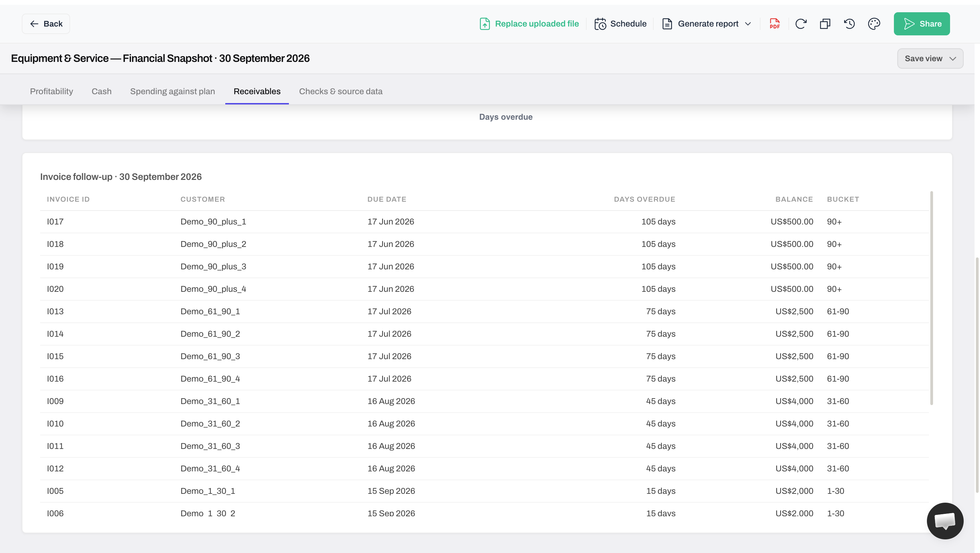Click the invoice table vertical scrollbar

click(x=931, y=298)
